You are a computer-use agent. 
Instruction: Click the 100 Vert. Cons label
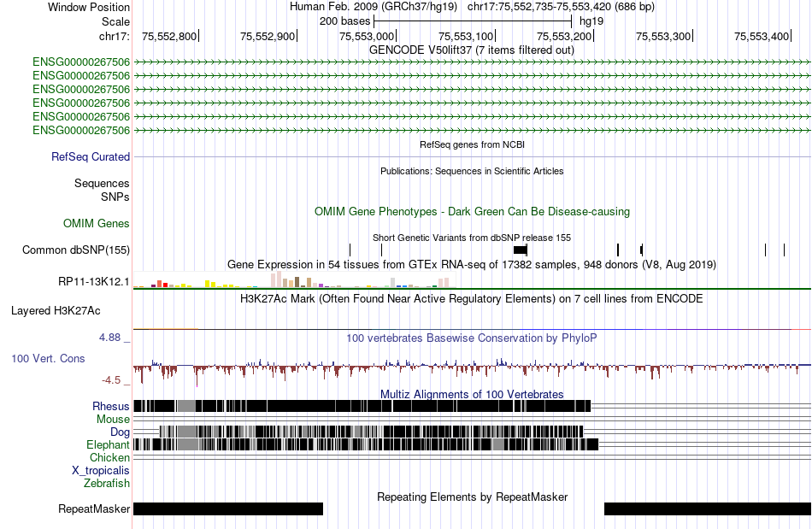tap(48, 358)
